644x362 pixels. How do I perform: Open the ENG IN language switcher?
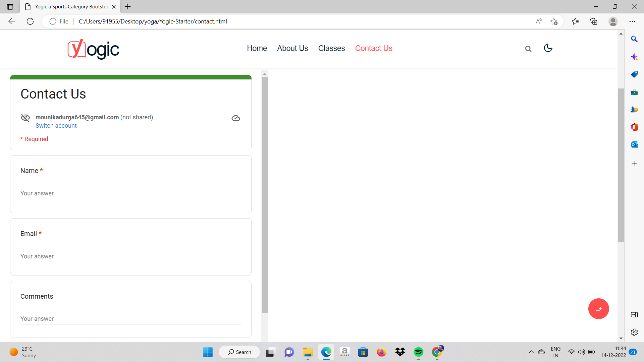click(556, 352)
